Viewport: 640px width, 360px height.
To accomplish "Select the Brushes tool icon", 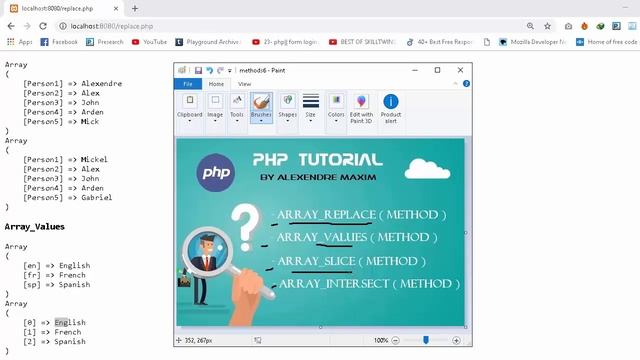I will coord(261,101).
